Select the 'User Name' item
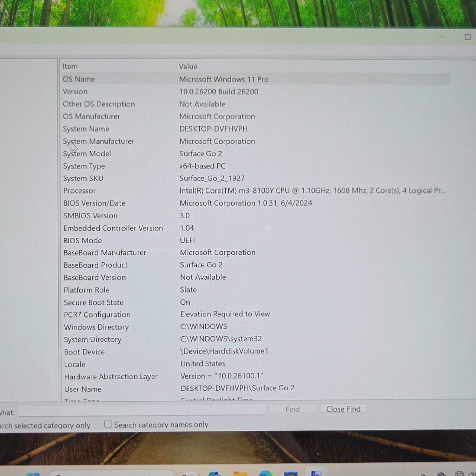 tap(83, 389)
